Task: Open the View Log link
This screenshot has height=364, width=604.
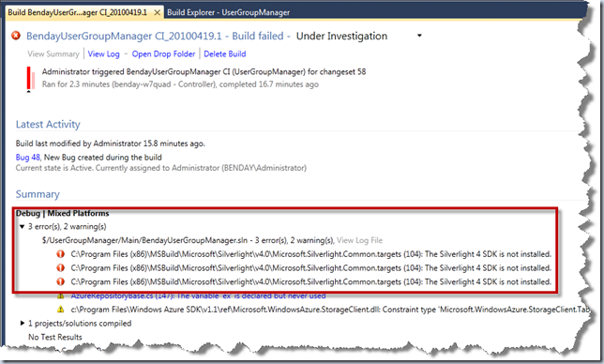Action: [103, 53]
